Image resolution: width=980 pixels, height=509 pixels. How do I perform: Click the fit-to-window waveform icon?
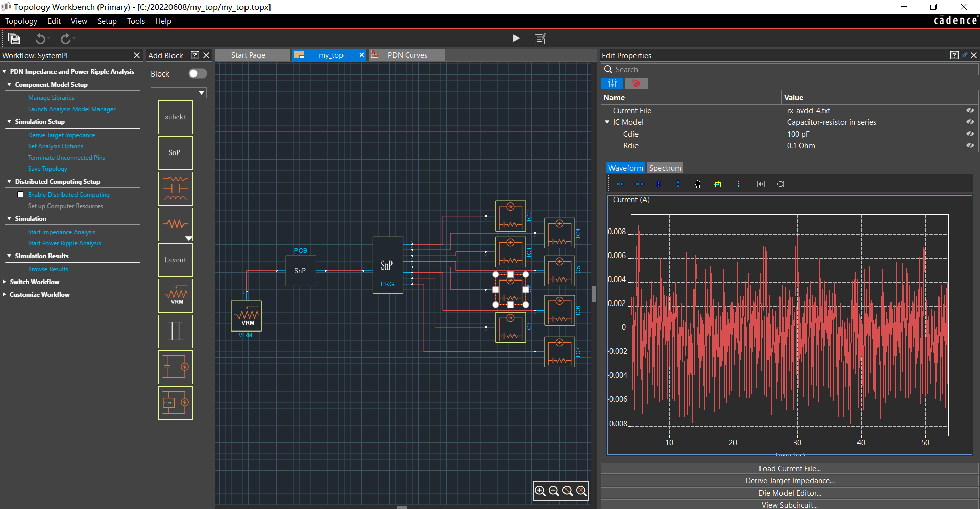(761, 184)
